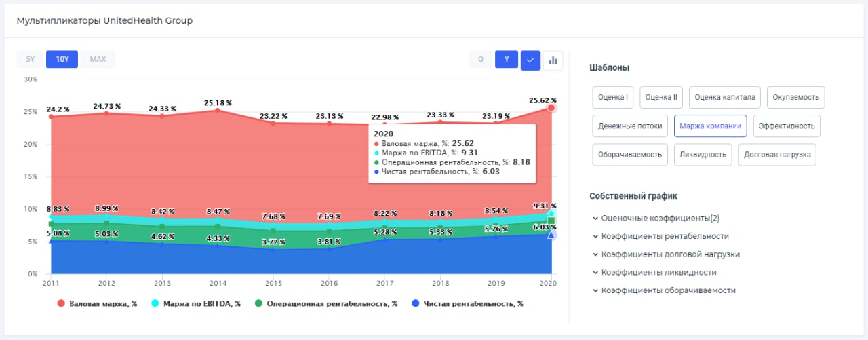Click the 2020 net margin triangle marker
This screenshot has width=868, height=340.
551,235
